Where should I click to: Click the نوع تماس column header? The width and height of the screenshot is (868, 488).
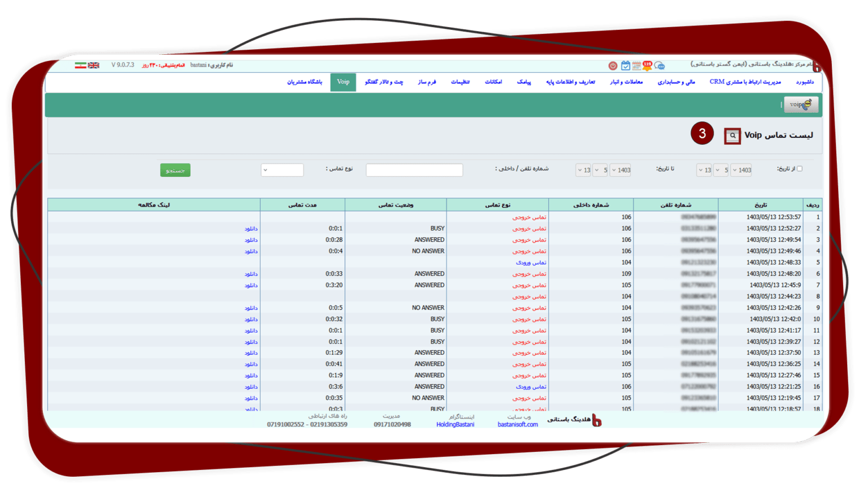click(x=498, y=205)
